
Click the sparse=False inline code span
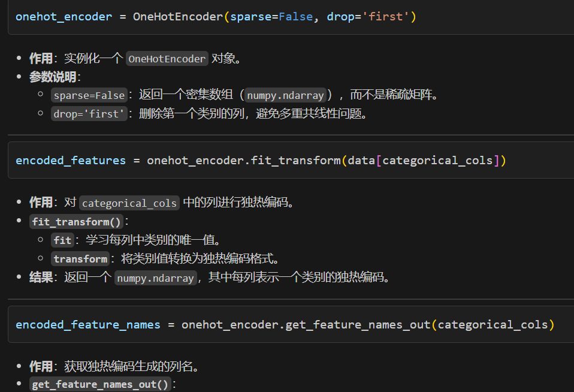point(89,95)
